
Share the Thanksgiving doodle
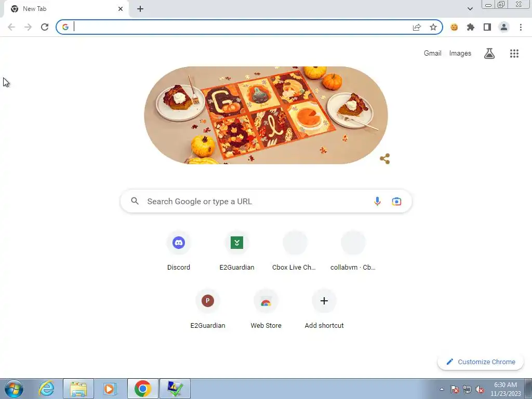[385, 158]
